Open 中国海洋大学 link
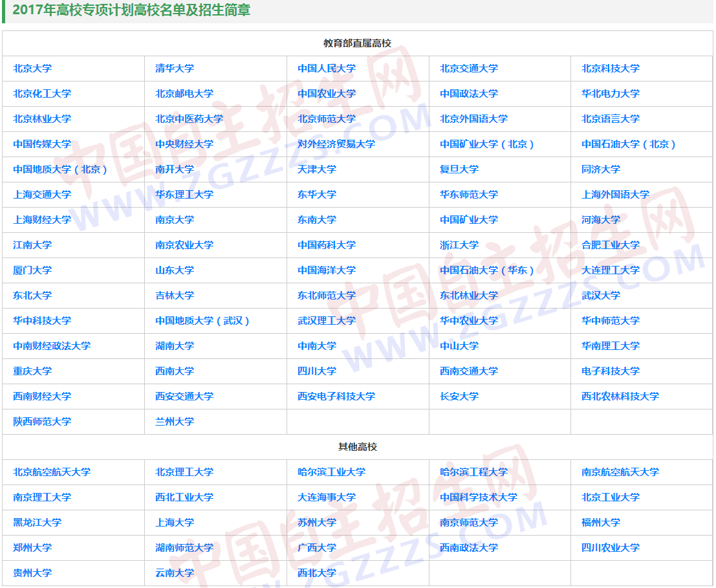Screen dimensions: 716x588 coord(327,270)
